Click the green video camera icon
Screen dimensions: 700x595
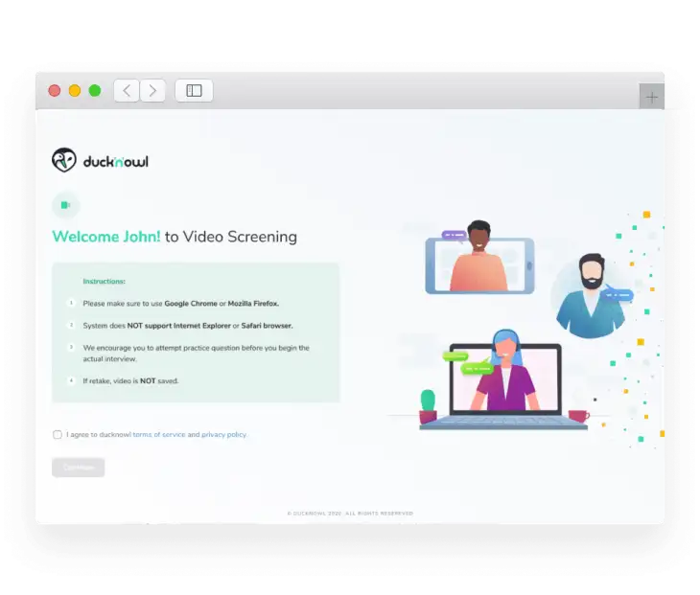click(x=65, y=205)
